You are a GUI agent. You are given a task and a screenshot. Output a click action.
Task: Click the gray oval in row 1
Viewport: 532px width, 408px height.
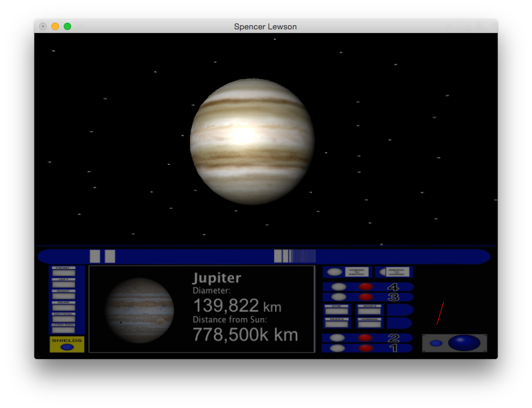pyautogui.click(x=337, y=348)
